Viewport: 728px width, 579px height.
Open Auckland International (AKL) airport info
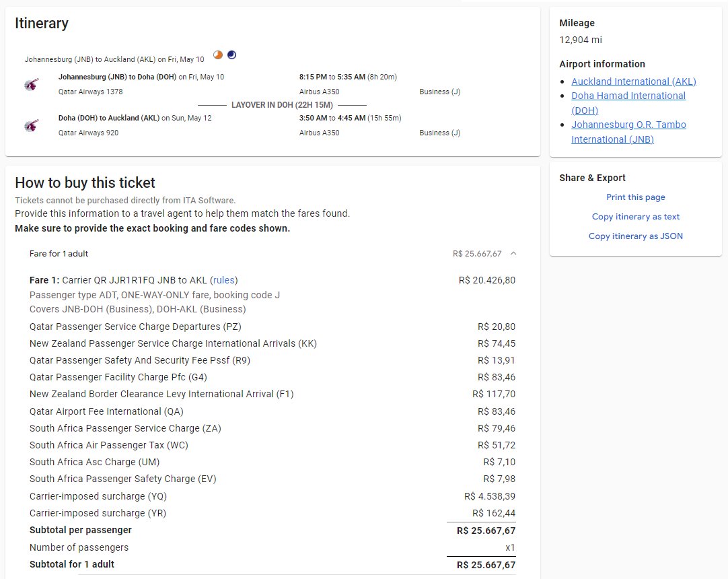(x=634, y=81)
